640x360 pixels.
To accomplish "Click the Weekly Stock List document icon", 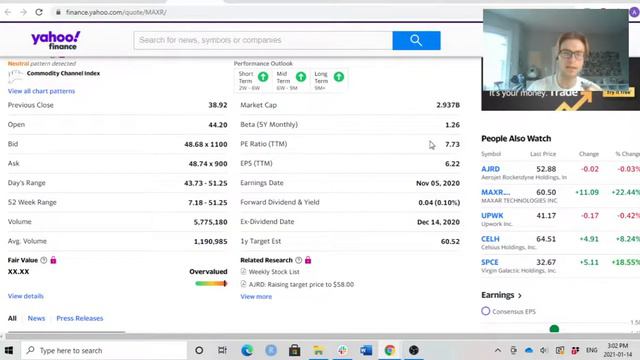I will pos(243,271).
